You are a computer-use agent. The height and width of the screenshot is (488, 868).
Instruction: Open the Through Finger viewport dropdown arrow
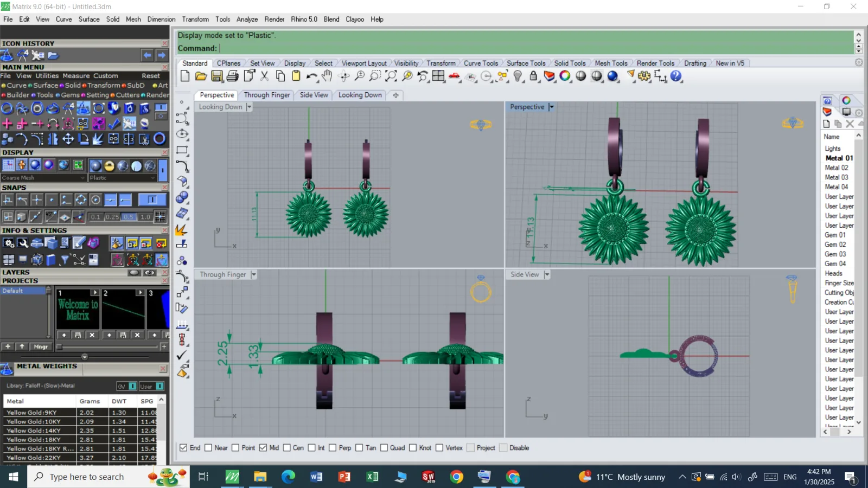[253, 275]
